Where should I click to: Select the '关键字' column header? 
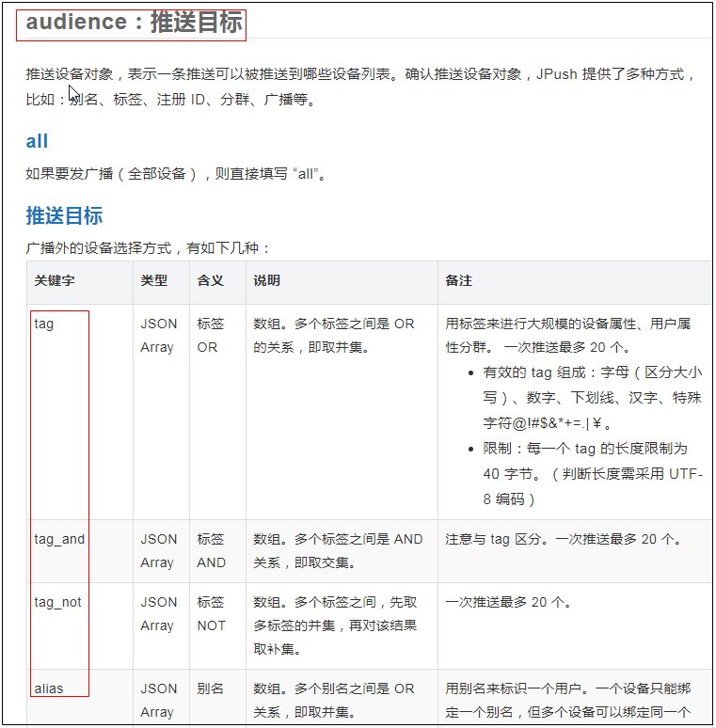pos(55,280)
